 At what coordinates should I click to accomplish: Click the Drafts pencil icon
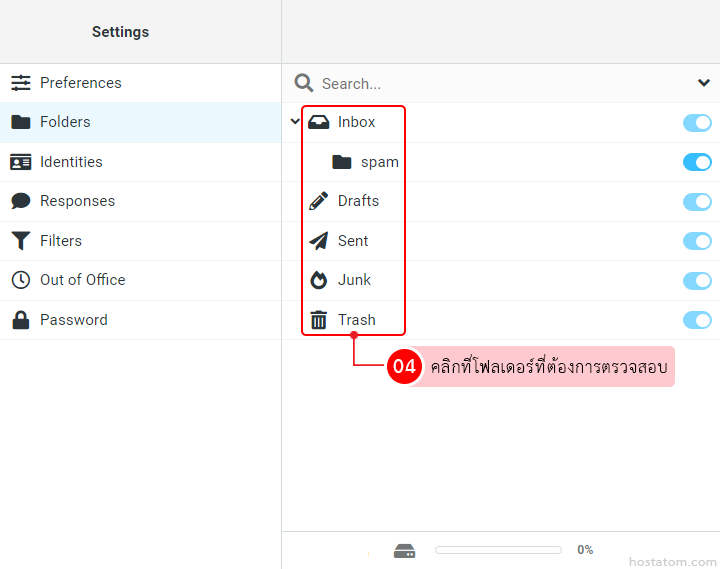318,201
